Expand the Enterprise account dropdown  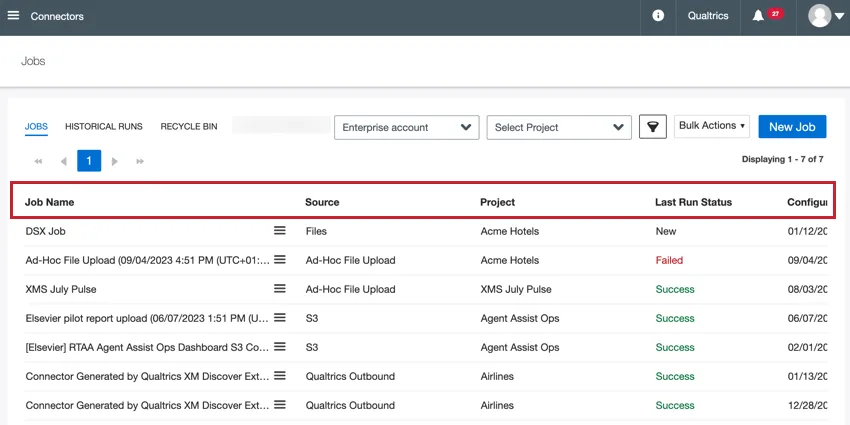click(405, 127)
